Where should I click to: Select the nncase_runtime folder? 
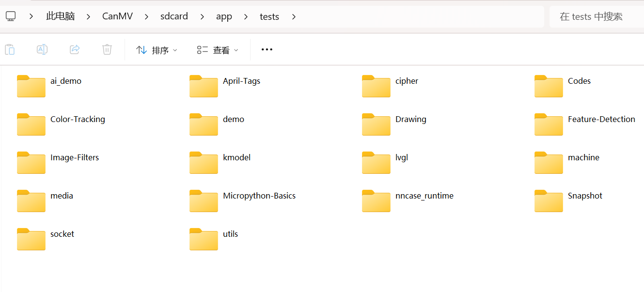[x=377, y=201]
